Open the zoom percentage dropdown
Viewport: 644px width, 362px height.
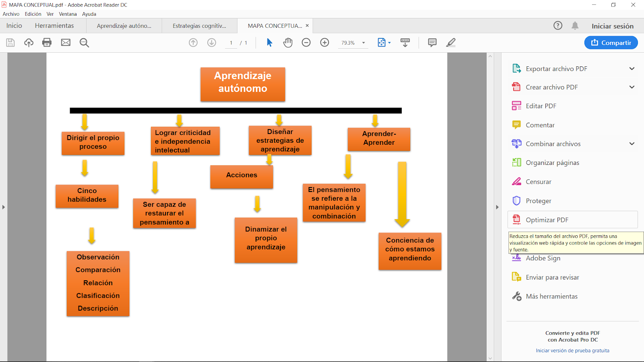(363, 43)
